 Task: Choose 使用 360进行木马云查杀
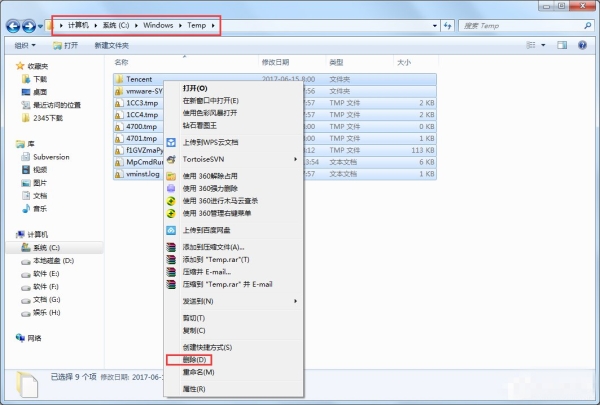tap(234, 201)
